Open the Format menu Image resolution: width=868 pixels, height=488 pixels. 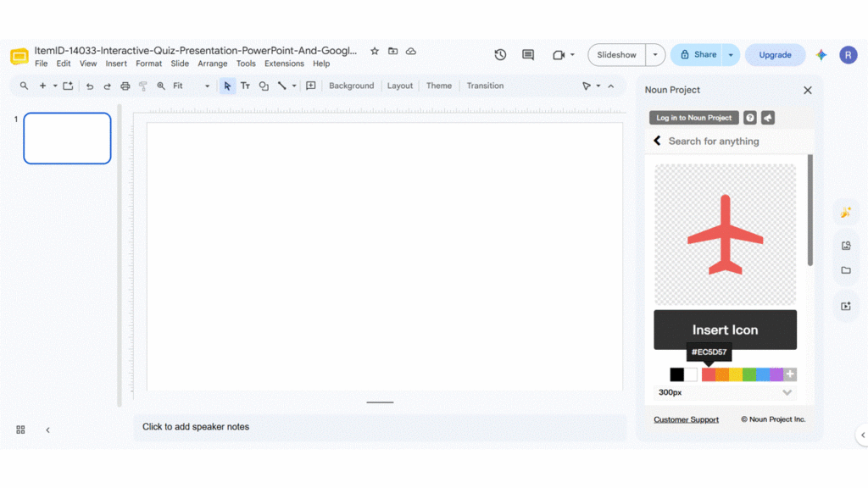(149, 64)
